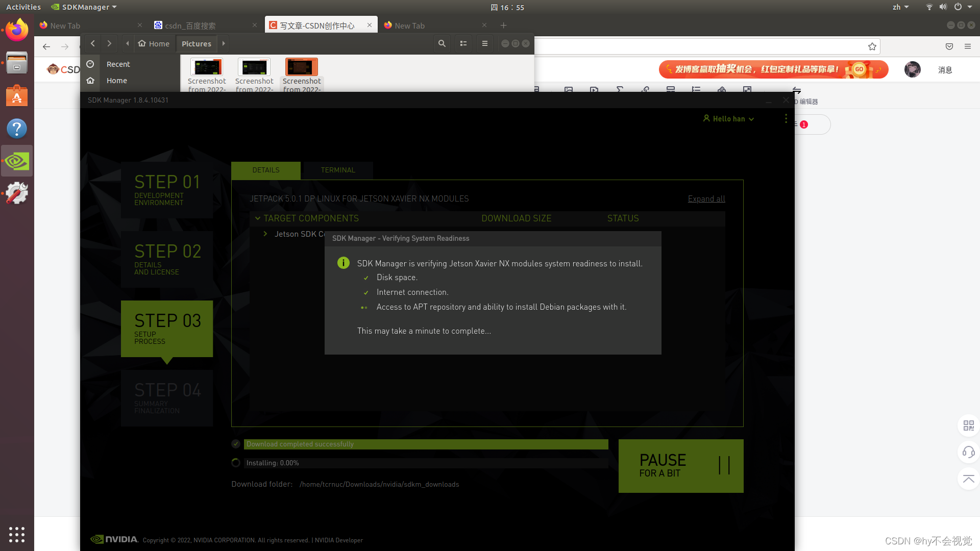Switch to the TERMINAL tab
Image resolution: width=980 pixels, height=551 pixels.
click(x=338, y=170)
